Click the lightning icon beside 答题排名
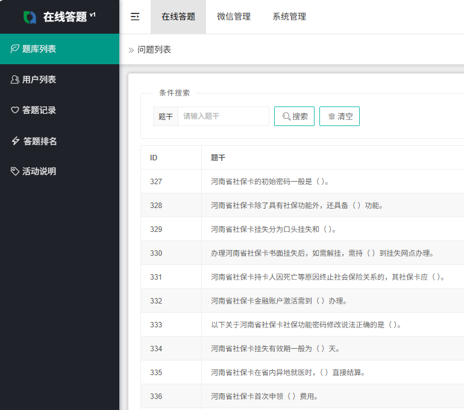Screen dimensions: 465x410 (x=15, y=141)
